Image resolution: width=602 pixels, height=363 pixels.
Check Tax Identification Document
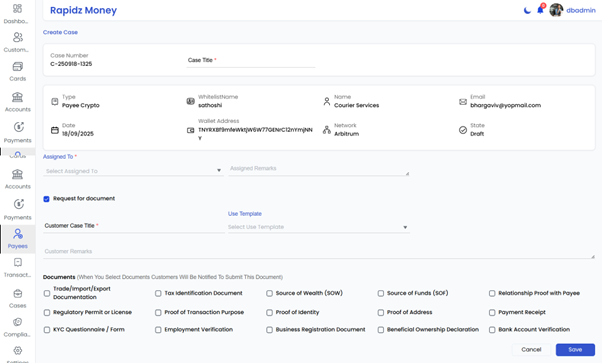tap(158, 293)
